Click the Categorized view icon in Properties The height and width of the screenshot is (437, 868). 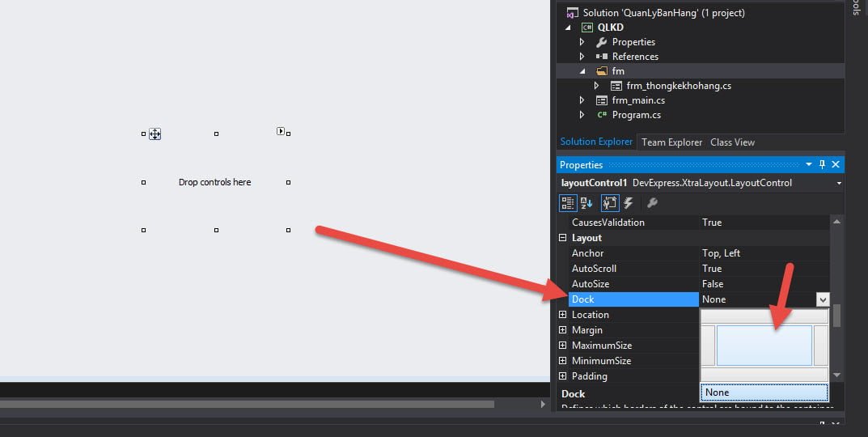tap(568, 203)
